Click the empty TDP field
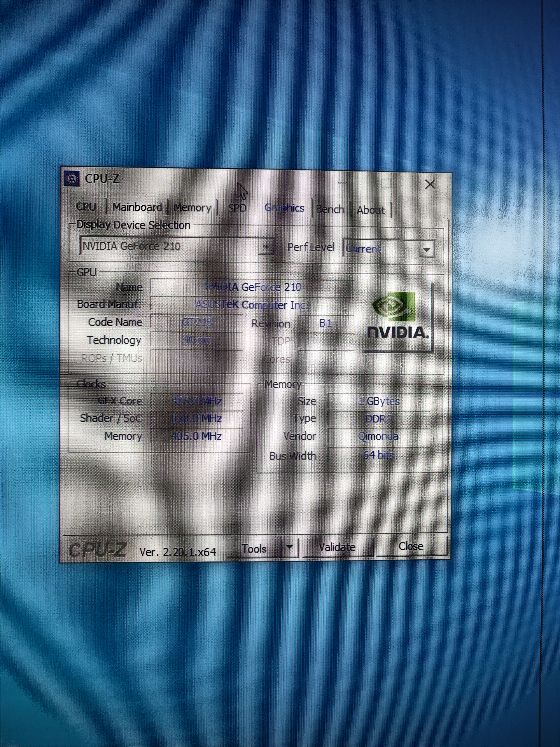The height and width of the screenshot is (747, 560). coord(326,341)
